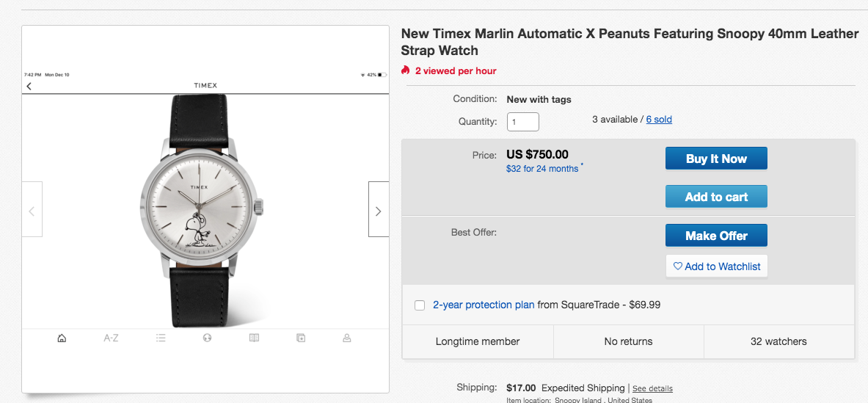This screenshot has height=403, width=868.
Task: Click the open book icon
Action: pyautogui.click(x=254, y=338)
